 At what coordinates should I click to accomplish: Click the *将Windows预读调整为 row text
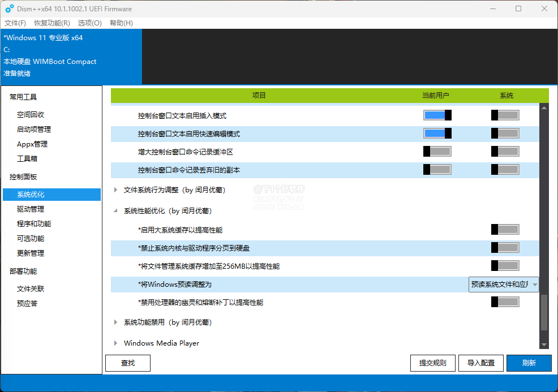pos(175,285)
